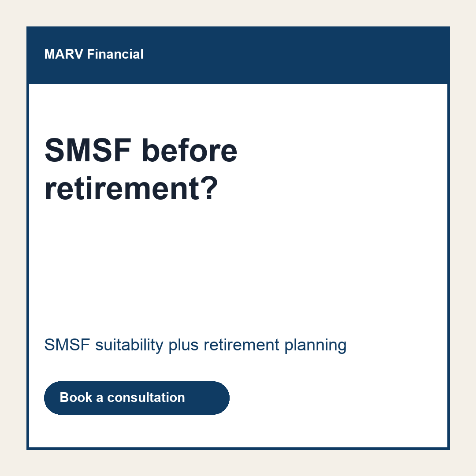This screenshot has width=476, height=476.
Task: Select the SMSF before retirement? headline
Action: 141,169
